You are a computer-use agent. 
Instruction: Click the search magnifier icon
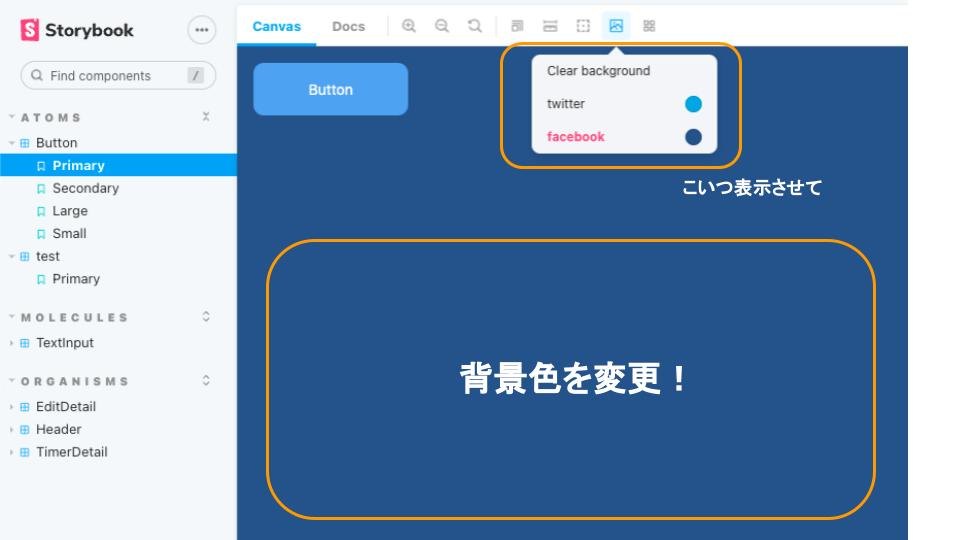[x=37, y=75]
